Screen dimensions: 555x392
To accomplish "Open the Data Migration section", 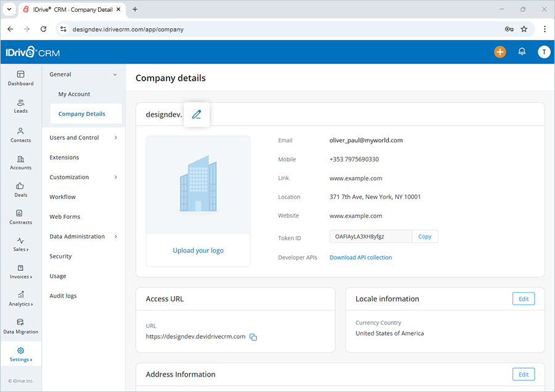I will (20, 327).
